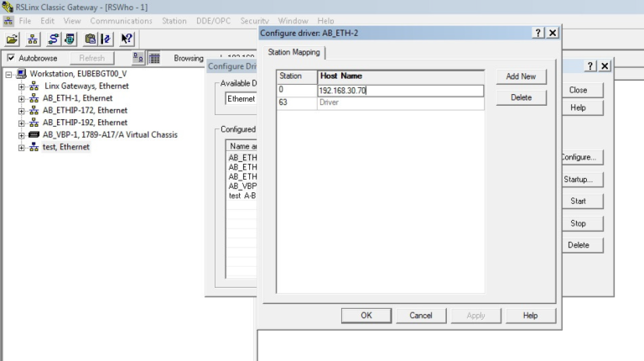Click the host name field 192.168.30.70
The width and height of the screenshot is (644, 361).
401,91
